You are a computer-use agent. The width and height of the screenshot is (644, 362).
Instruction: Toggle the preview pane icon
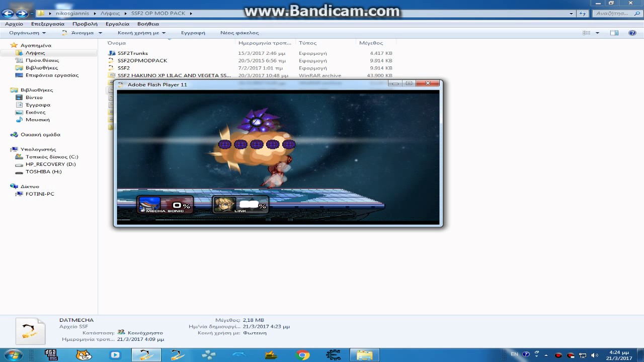(x=614, y=33)
